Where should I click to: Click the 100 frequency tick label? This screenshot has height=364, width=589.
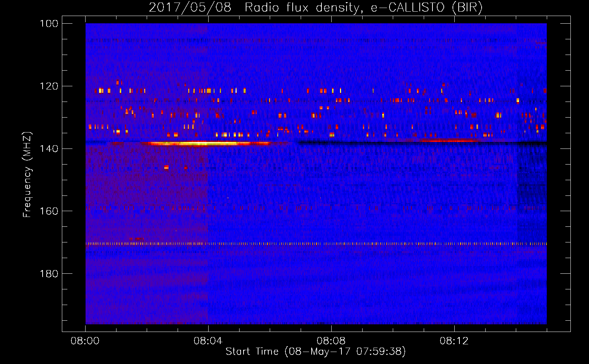click(50, 24)
